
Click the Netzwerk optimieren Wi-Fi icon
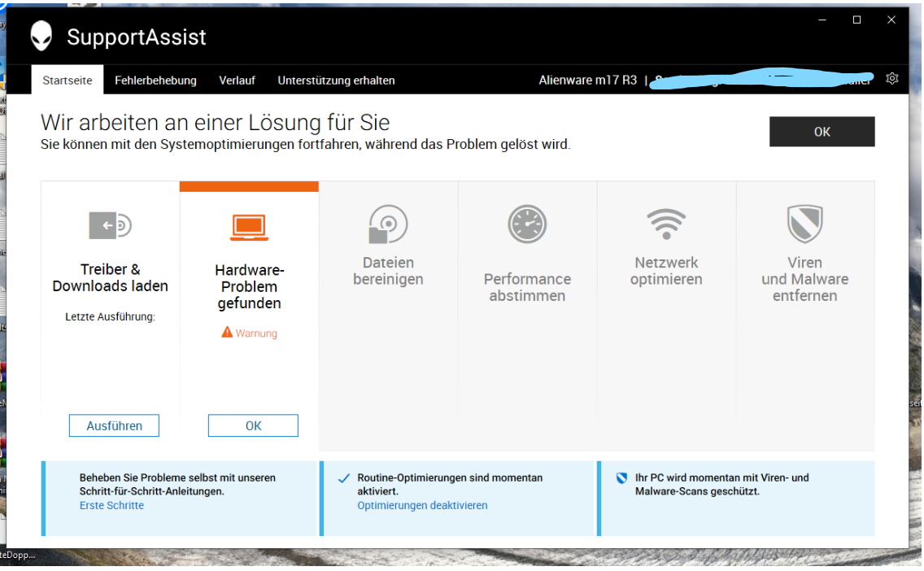coord(666,224)
